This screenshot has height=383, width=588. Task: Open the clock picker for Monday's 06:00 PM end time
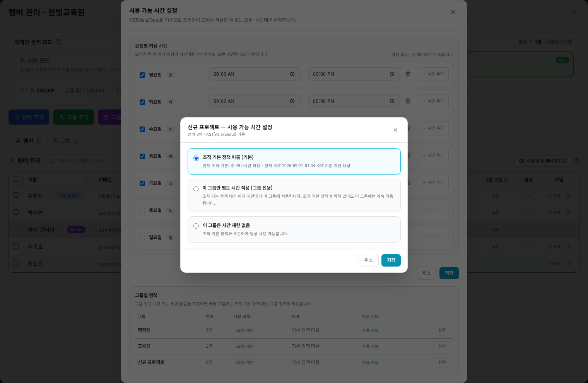pos(392,74)
